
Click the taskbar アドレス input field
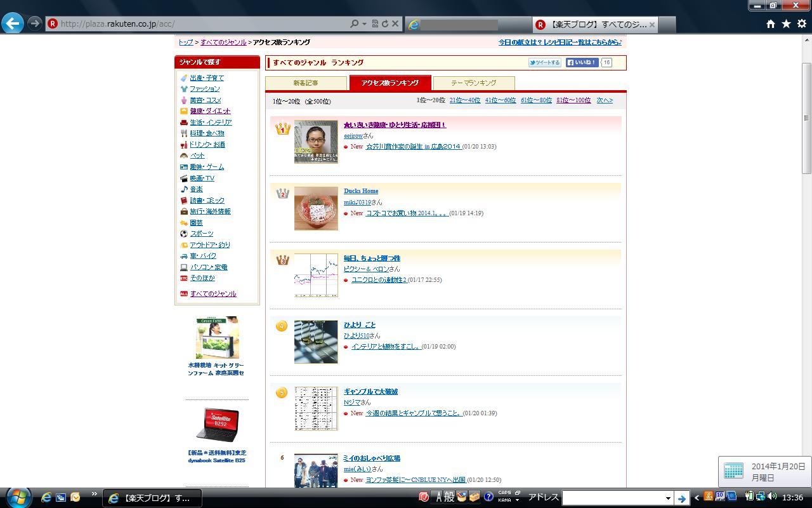[612, 498]
